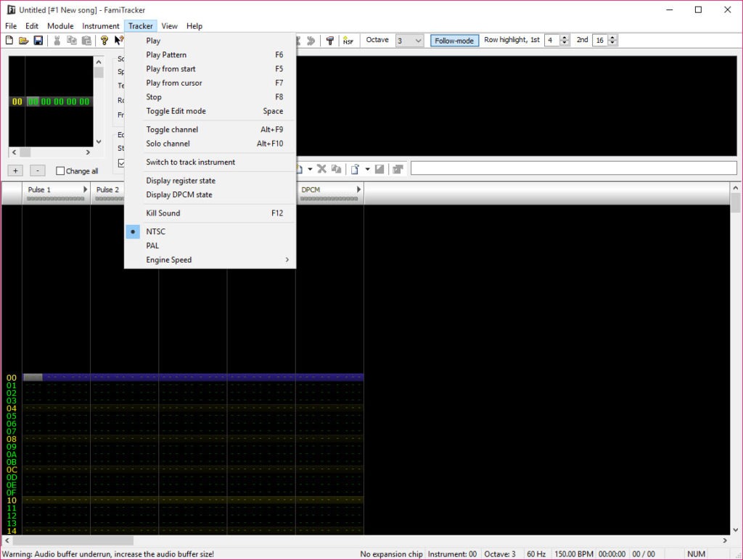
Task: Click the Pulse 2 channel header
Action: [x=107, y=194]
